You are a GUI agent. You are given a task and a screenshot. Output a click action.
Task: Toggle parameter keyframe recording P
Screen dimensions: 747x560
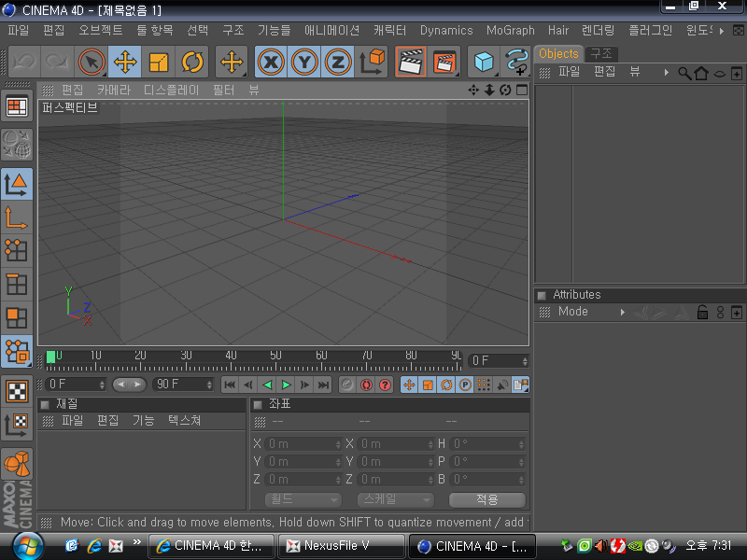click(x=465, y=385)
